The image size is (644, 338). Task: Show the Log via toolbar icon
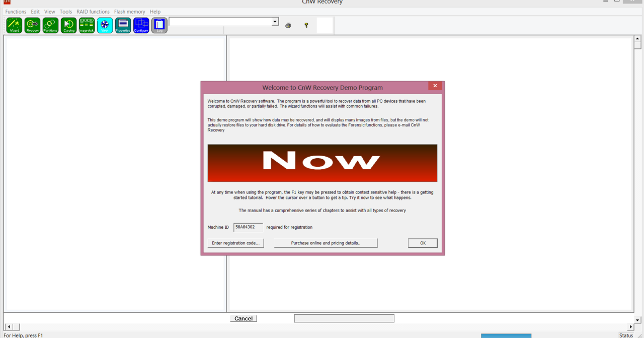159,25
